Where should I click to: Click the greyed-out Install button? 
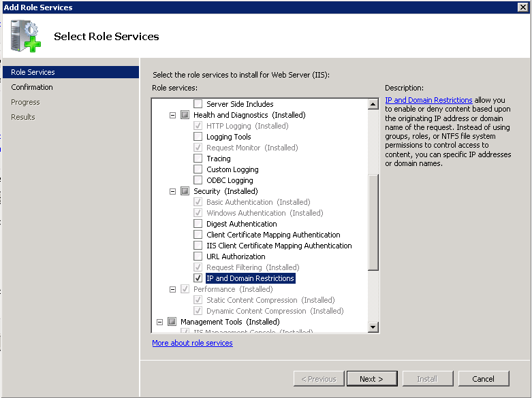click(428, 379)
